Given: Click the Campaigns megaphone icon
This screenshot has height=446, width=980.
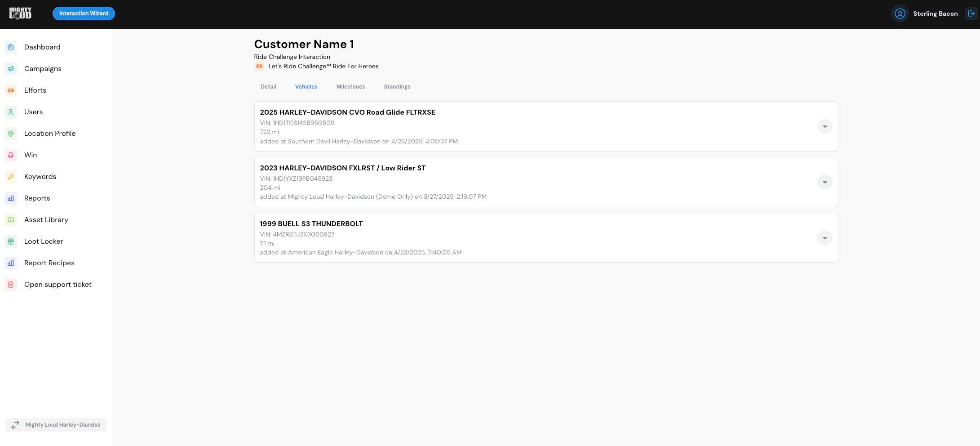Looking at the screenshot, I should point(11,69).
